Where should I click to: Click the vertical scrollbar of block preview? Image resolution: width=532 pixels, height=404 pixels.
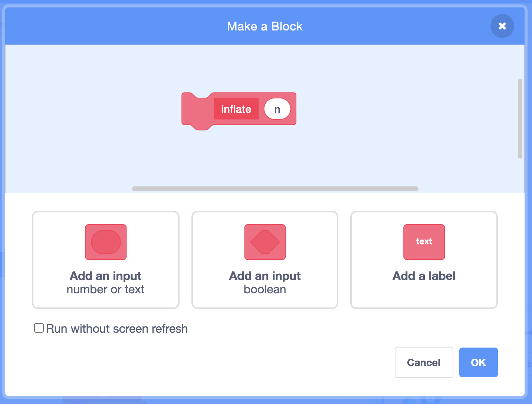point(520,118)
